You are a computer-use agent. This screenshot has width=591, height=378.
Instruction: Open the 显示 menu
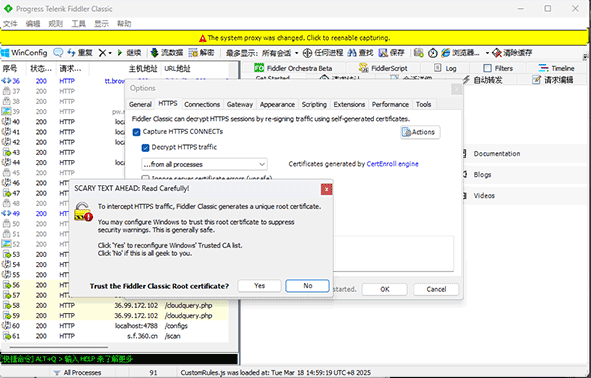click(x=101, y=24)
